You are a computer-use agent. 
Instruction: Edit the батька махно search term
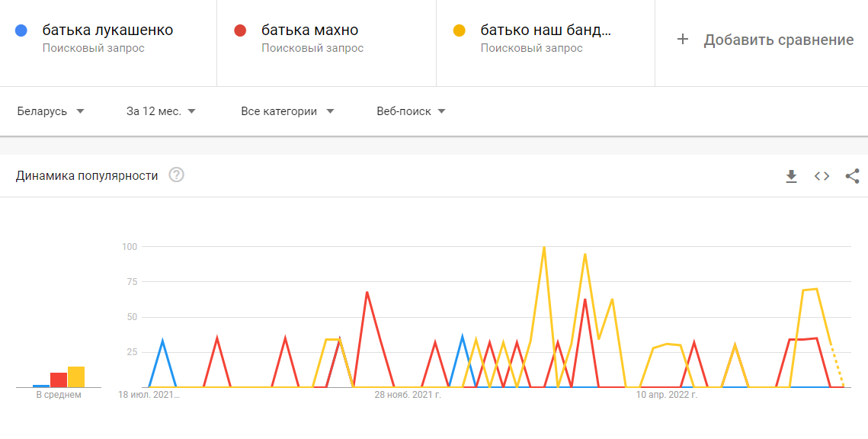point(309,30)
